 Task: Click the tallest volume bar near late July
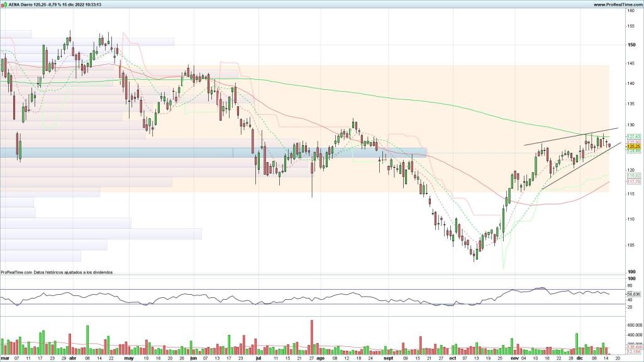pos(312,336)
